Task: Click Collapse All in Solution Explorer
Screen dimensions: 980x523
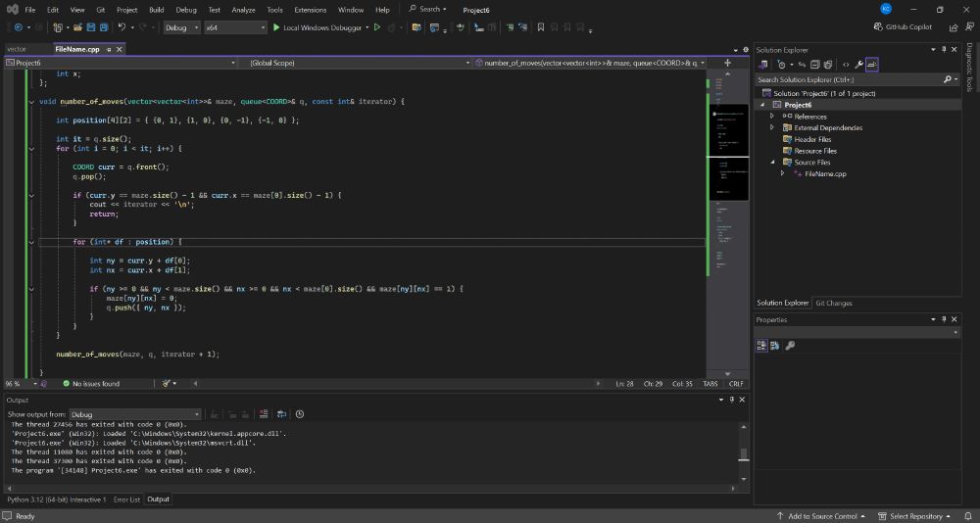Action: 814,65
